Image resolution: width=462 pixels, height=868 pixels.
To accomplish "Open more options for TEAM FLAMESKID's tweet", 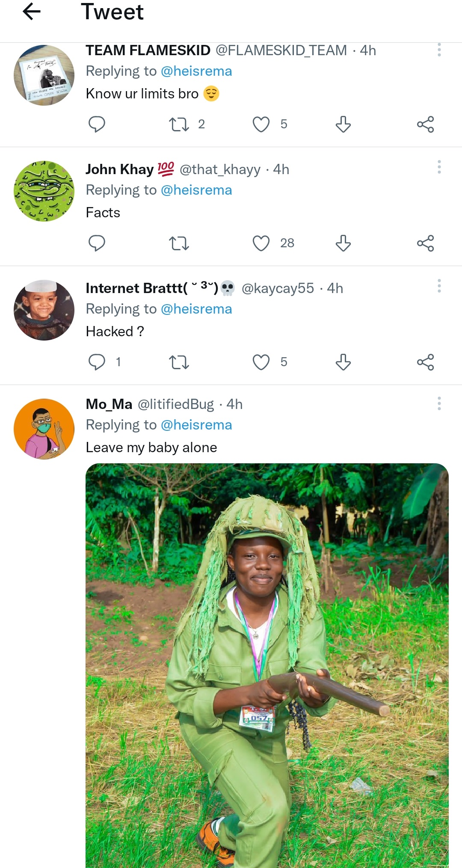I will pos(439,50).
